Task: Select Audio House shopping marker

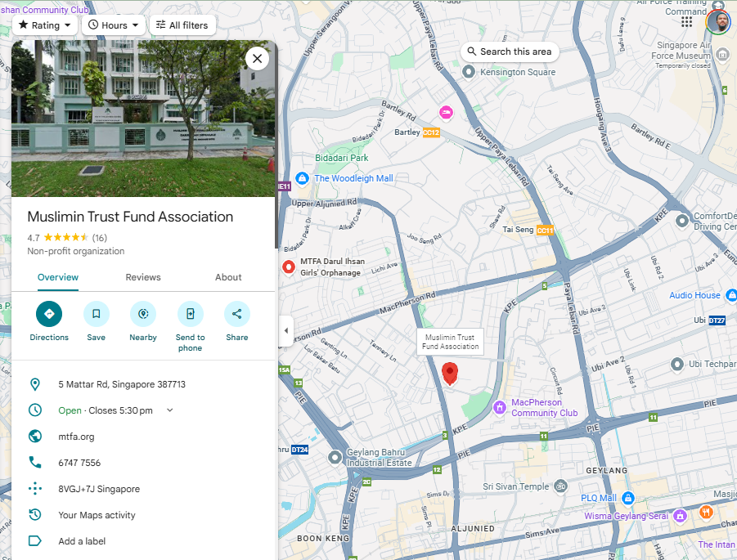Action: (731, 295)
